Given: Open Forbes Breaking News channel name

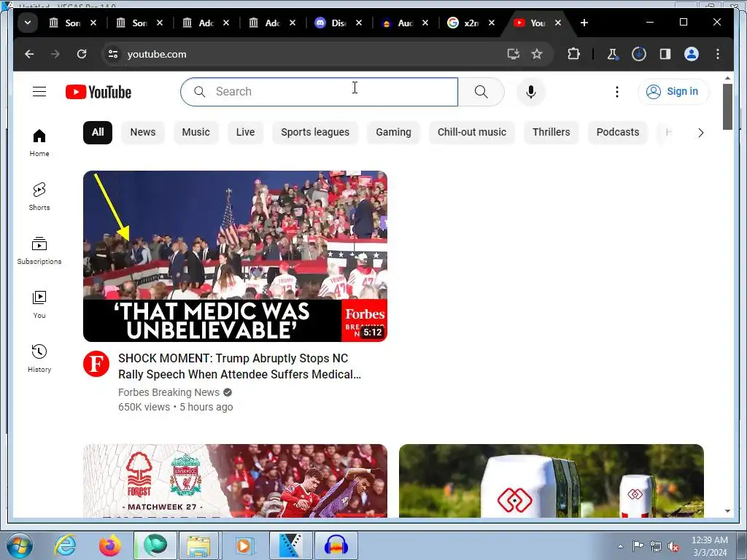Looking at the screenshot, I should 169,392.
